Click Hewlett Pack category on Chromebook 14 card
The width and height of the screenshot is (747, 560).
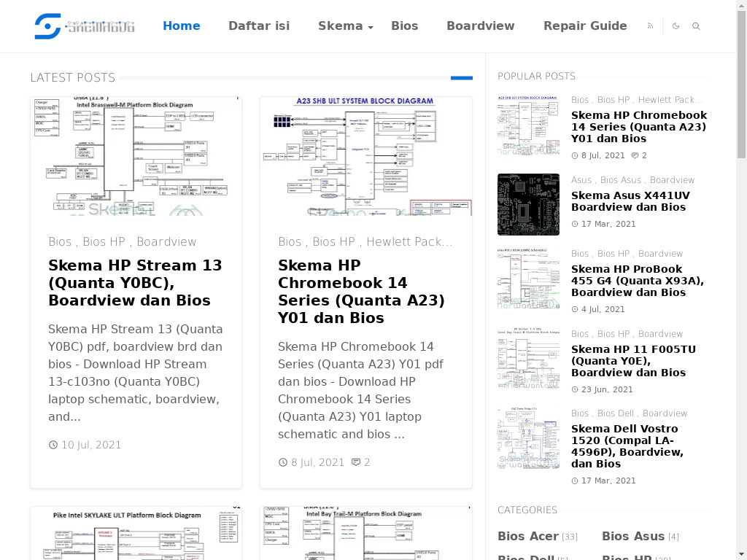(x=409, y=242)
